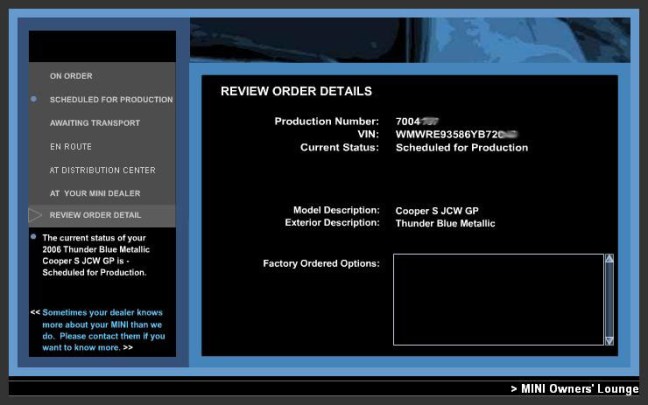
Task: Click the blue bullet beside Scheduled for Production
Action: tap(34, 99)
